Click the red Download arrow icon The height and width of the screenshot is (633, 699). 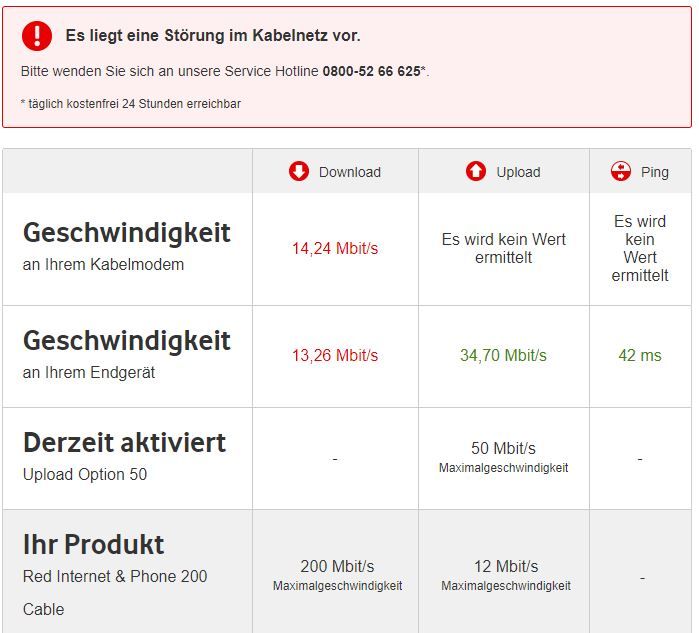[x=299, y=171]
